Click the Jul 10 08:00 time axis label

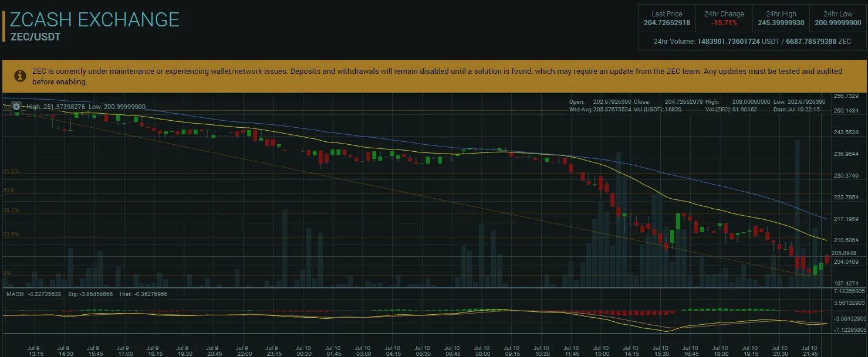point(482,350)
